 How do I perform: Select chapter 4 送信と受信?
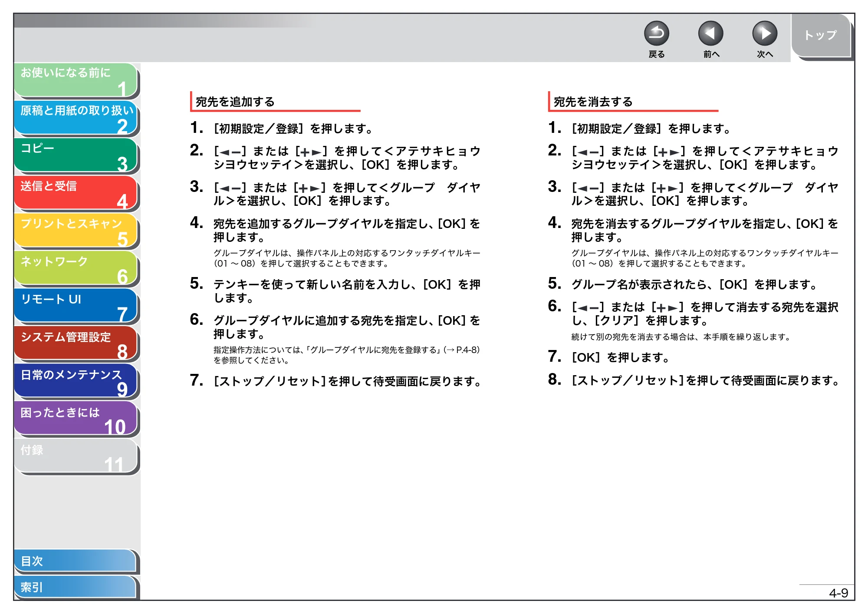(76, 193)
